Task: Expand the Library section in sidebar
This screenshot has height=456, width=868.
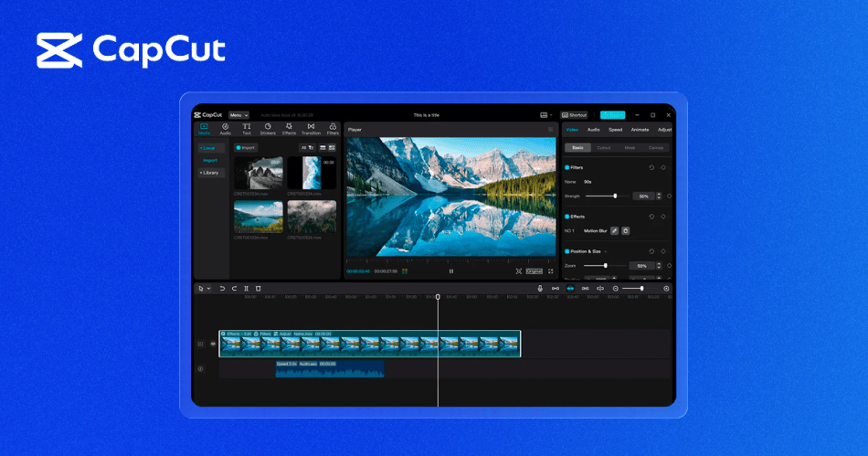Action: tap(211, 173)
